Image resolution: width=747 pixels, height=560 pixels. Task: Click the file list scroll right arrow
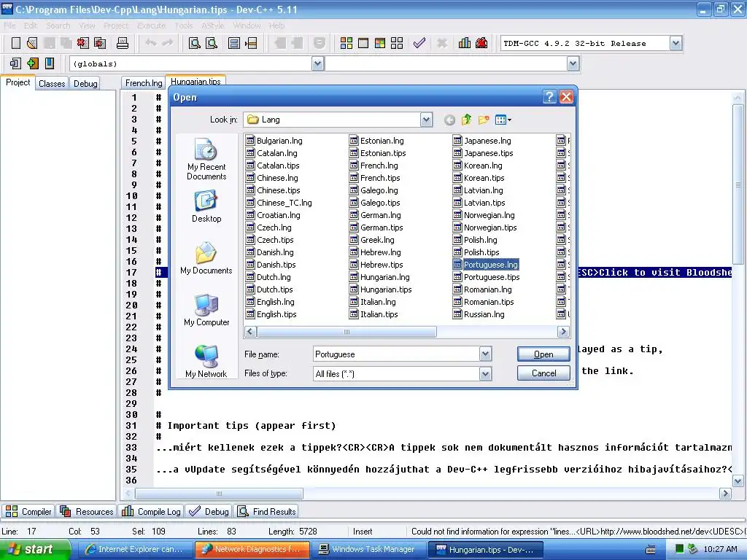coord(563,332)
